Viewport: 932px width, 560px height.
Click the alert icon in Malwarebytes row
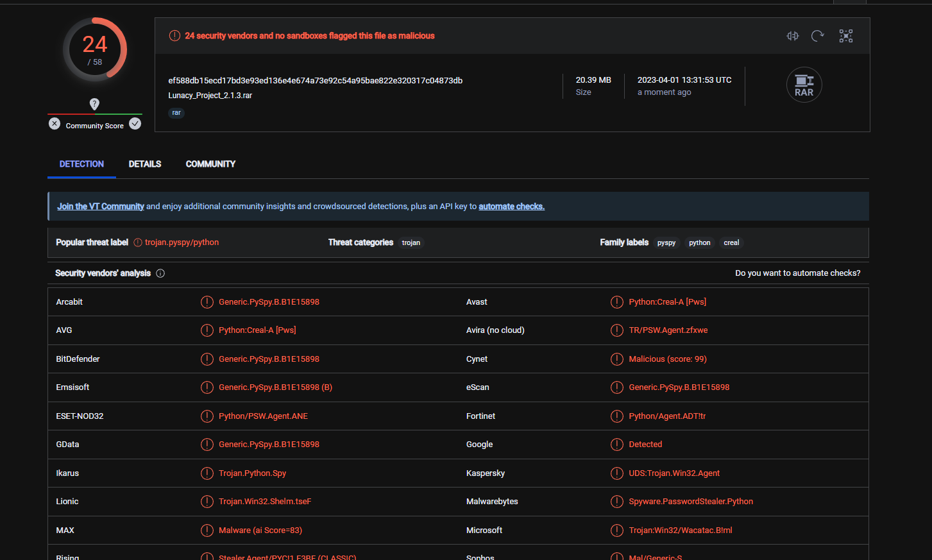(617, 502)
